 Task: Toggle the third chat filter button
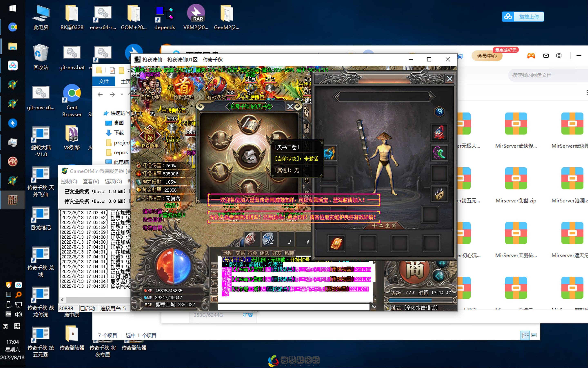[214, 282]
